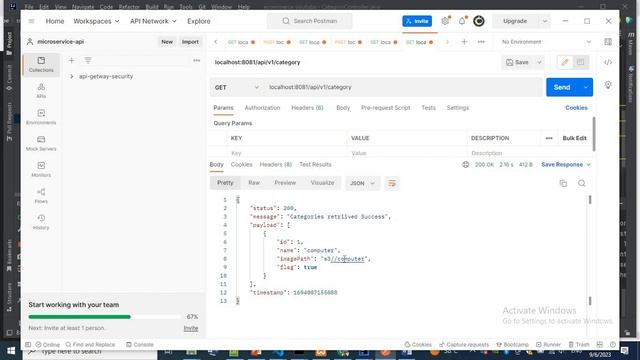
Task: Click the Windows Start button
Action: click(11, 351)
